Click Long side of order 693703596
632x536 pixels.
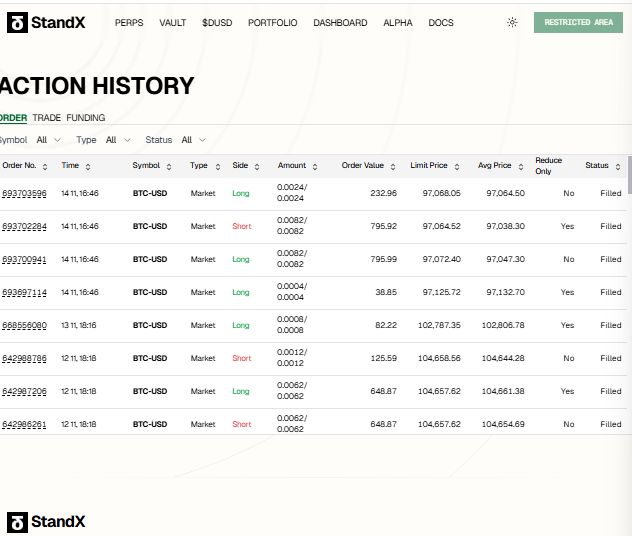[x=241, y=193]
